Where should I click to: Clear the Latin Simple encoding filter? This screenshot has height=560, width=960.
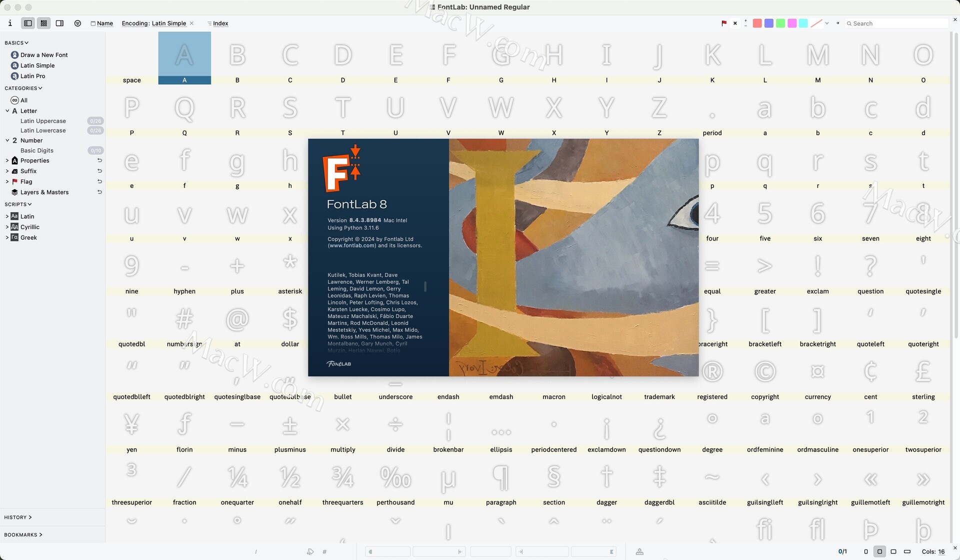(192, 23)
